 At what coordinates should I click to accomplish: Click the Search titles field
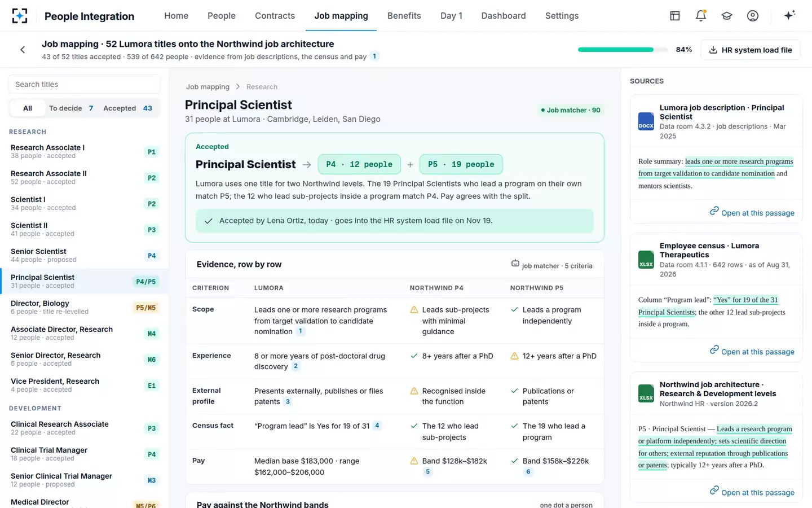point(85,84)
